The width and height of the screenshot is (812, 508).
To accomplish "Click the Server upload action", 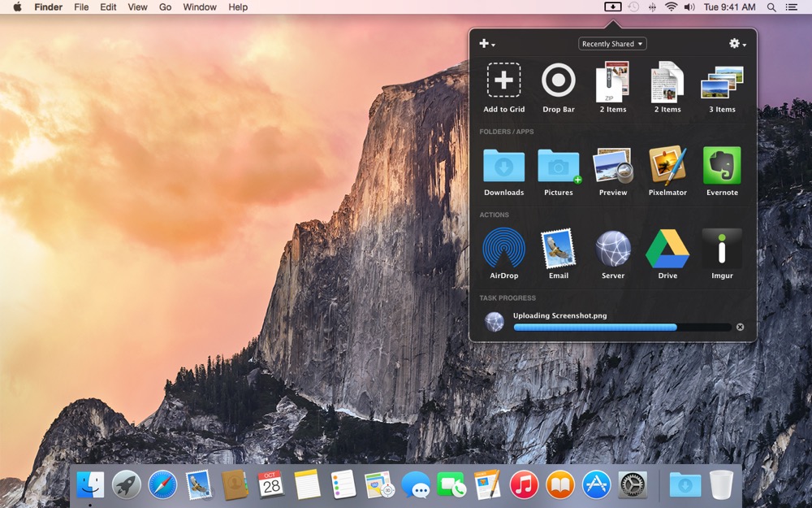I will point(613,249).
